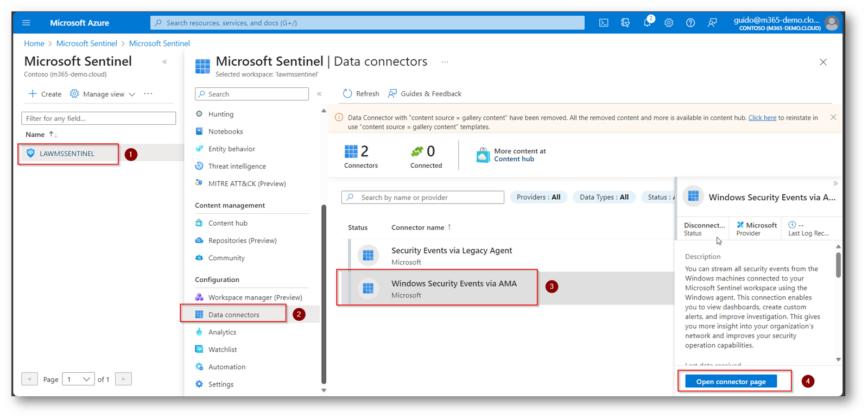Collapse the Sentinel navigation menu
868x419 pixels.
319,94
